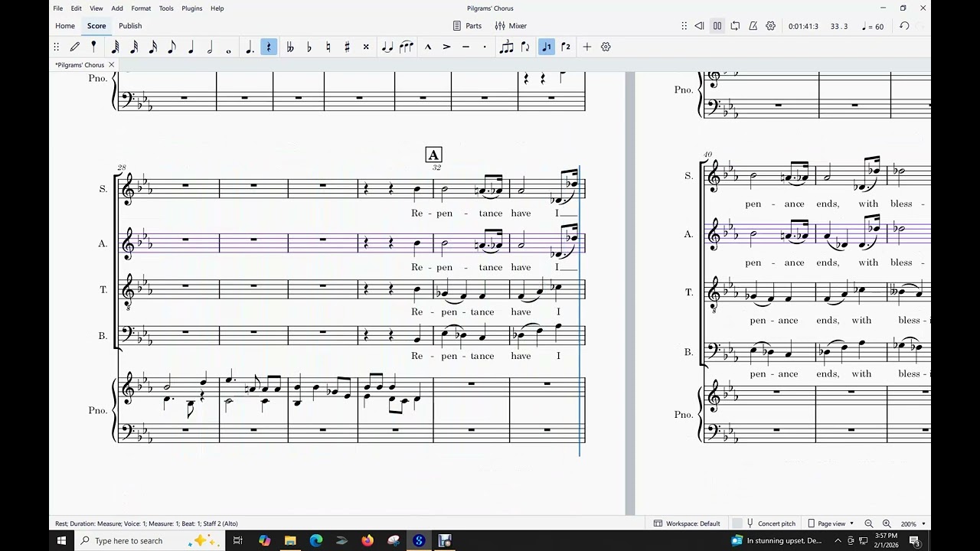
Task: Select the half note duration
Action: coord(210,47)
